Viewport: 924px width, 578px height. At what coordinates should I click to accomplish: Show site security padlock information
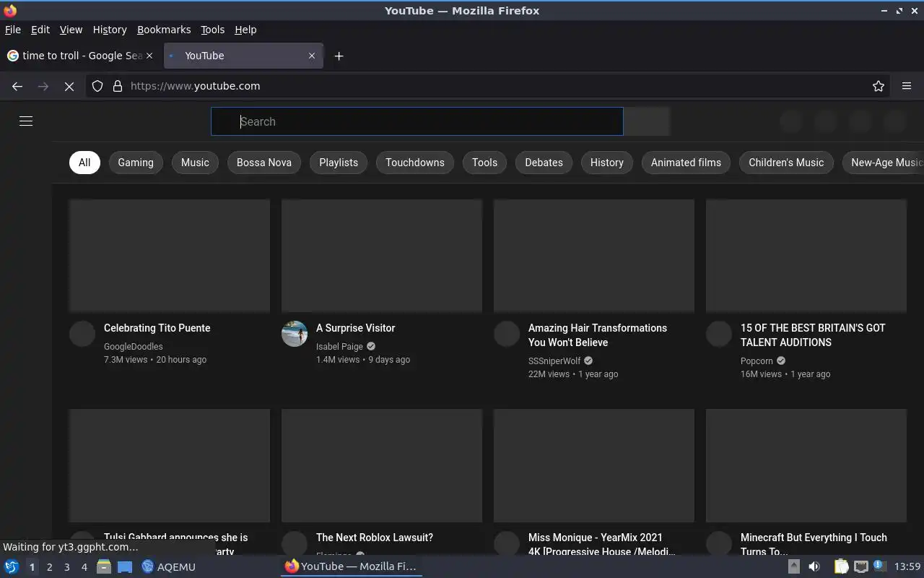coord(118,86)
